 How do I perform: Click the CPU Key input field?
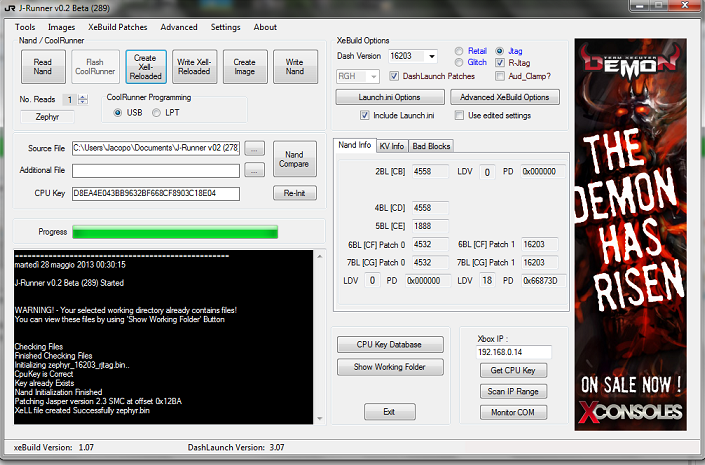point(156,193)
